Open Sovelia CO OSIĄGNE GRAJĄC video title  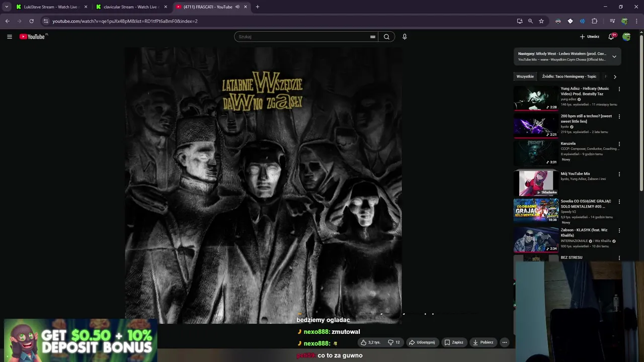click(586, 204)
